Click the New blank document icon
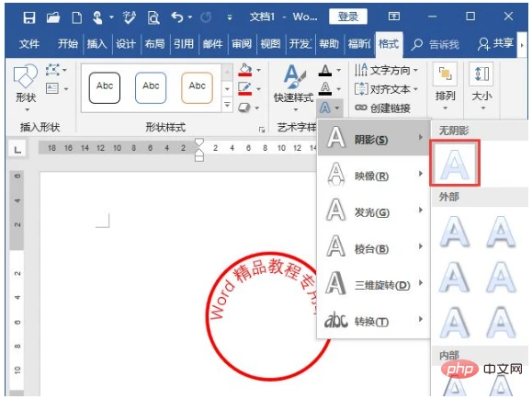The image size is (532, 399). point(76,17)
